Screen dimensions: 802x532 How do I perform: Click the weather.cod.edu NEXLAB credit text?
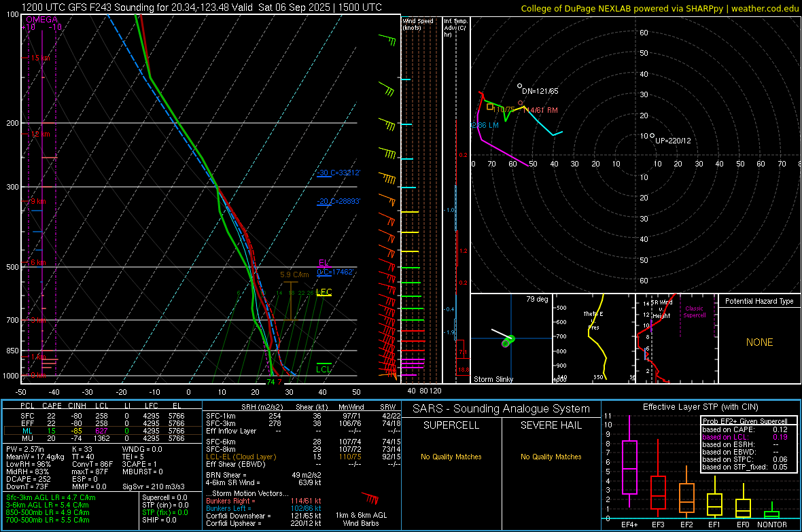[x=659, y=8]
